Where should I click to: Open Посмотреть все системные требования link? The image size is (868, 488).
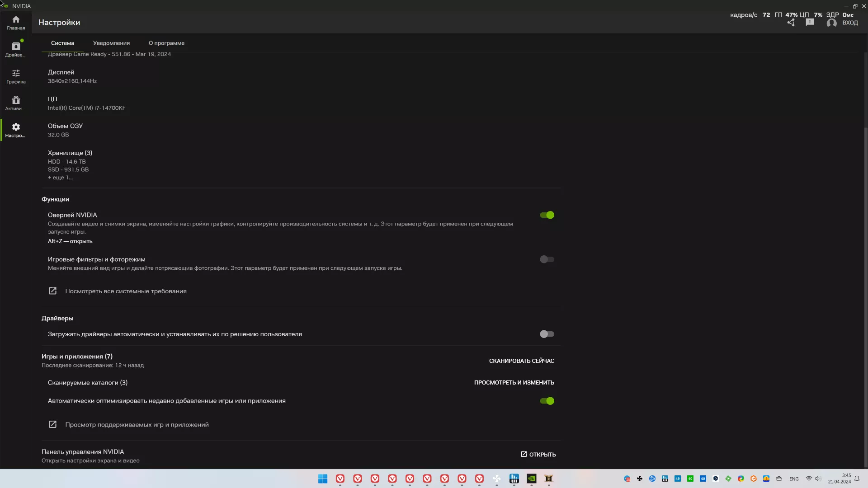[118, 291]
